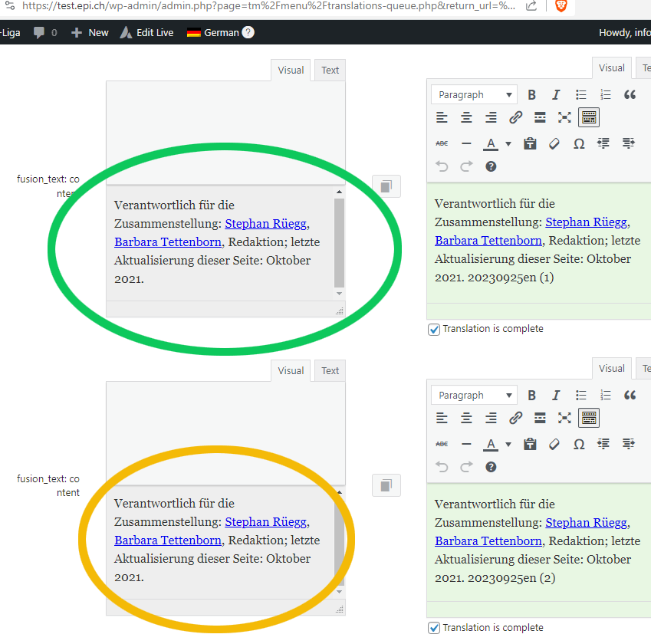Click text color button in lower translation editor
651x644 pixels.
(x=491, y=444)
